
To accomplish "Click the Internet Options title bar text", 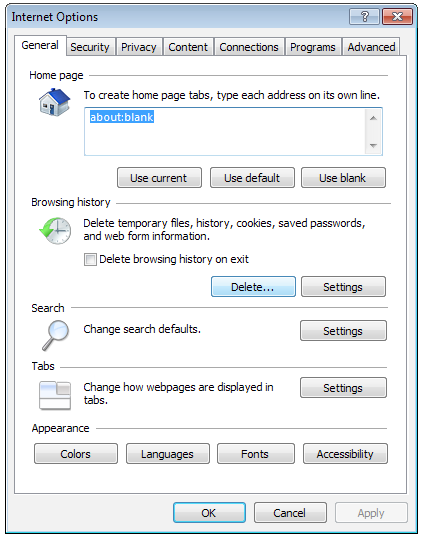I will tap(55, 17).
